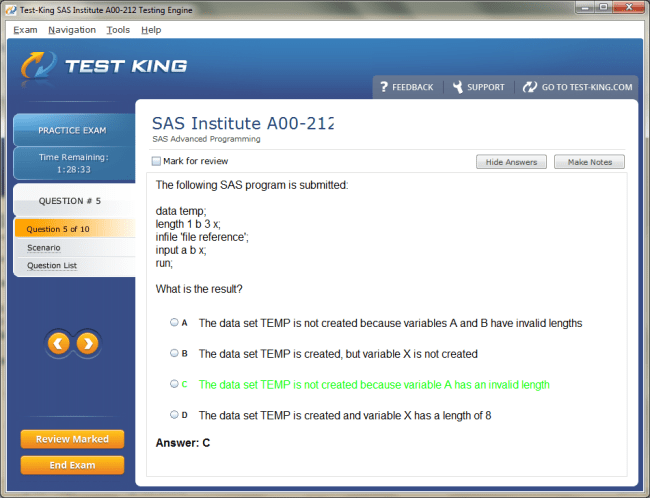Open the Exam menu
Viewport: 650px width, 498px height.
[25, 30]
